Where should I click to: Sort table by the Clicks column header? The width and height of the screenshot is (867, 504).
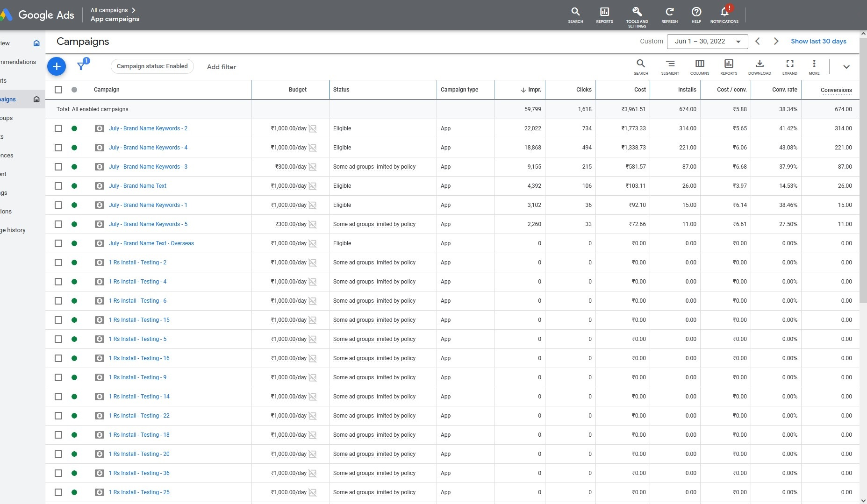(583, 90)
